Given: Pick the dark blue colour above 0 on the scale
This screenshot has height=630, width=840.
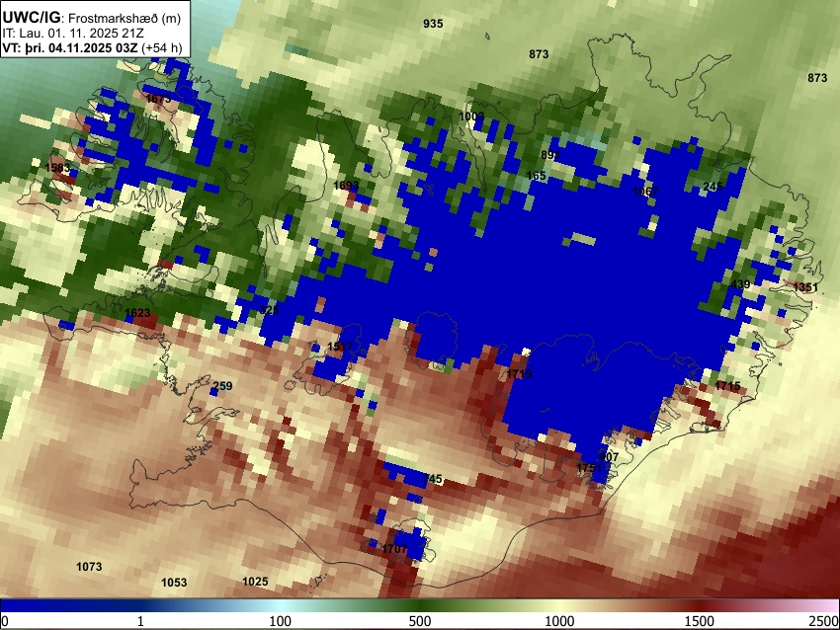Looking at the screenshot, I should [x=7, y=605].
